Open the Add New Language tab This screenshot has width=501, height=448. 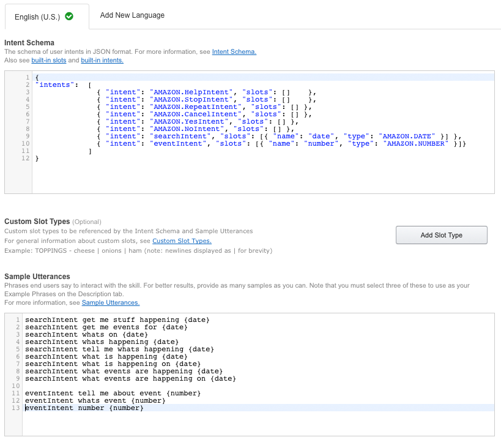click(x=132, y=15)
